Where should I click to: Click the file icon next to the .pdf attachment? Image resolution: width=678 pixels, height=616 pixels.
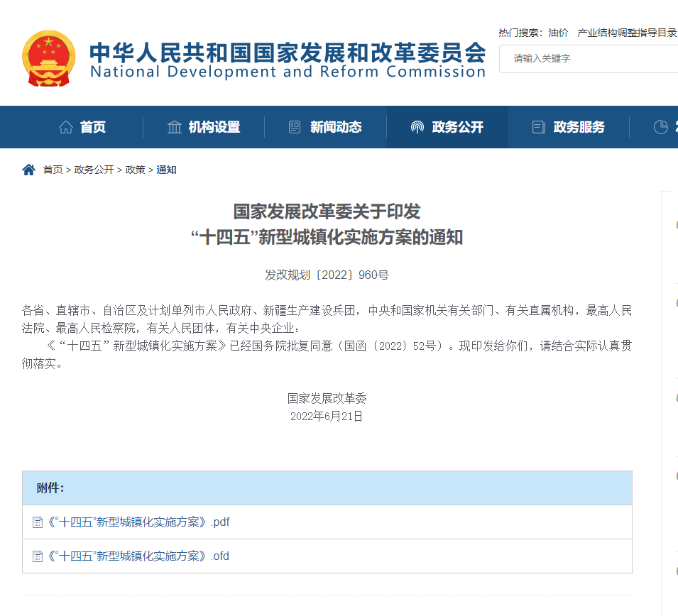(x=38, y=522)
